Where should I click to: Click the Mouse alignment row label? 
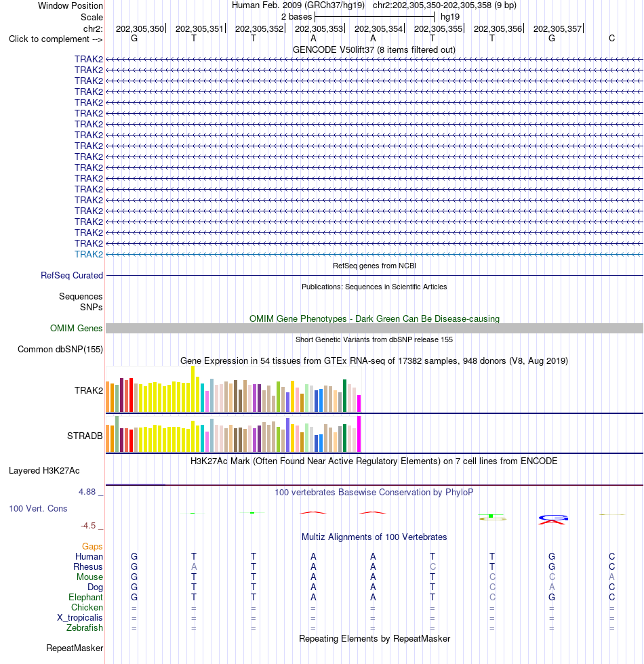(89, 577)
